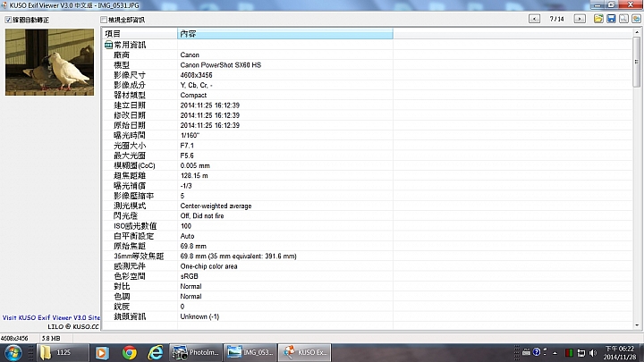Open Google Chrome from the taskbar
Viewport: 644px width, 362px height.
(x=129, y=352)
